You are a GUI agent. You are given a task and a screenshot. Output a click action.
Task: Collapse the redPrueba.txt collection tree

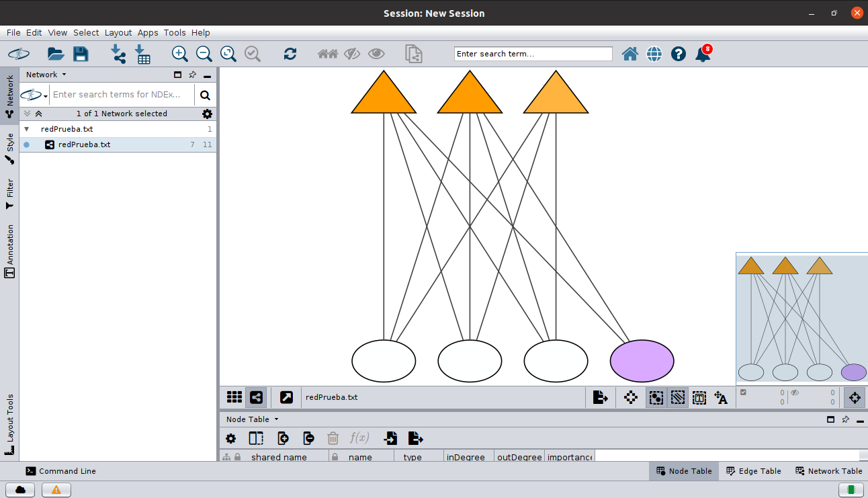27,129
